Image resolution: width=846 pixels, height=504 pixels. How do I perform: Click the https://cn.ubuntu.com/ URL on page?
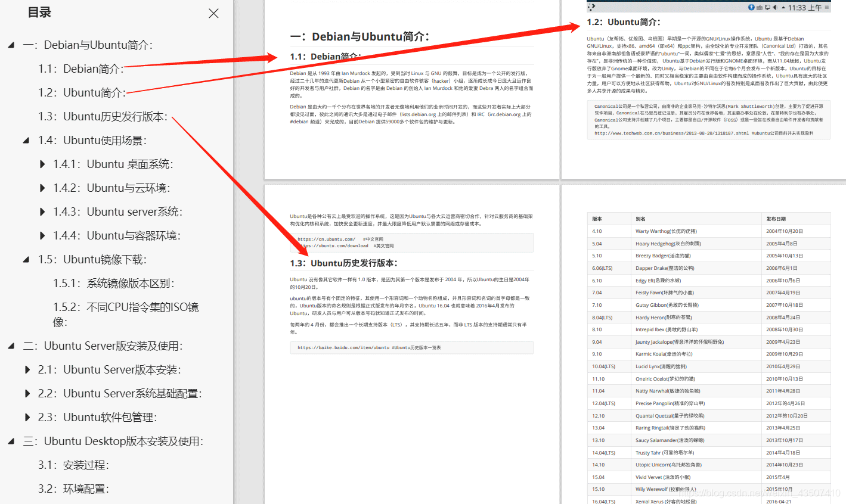click(326, 239)
